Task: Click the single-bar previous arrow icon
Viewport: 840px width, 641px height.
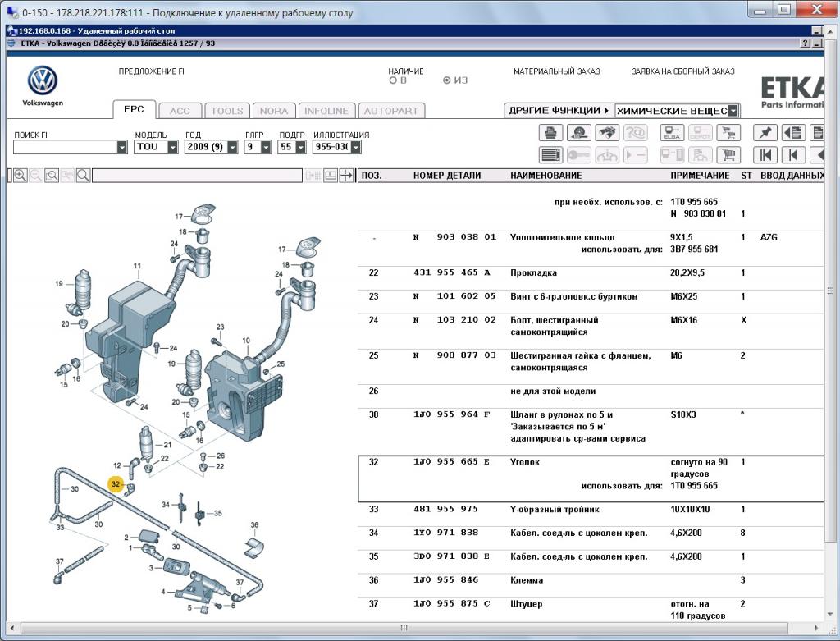Action: point(793,155)
